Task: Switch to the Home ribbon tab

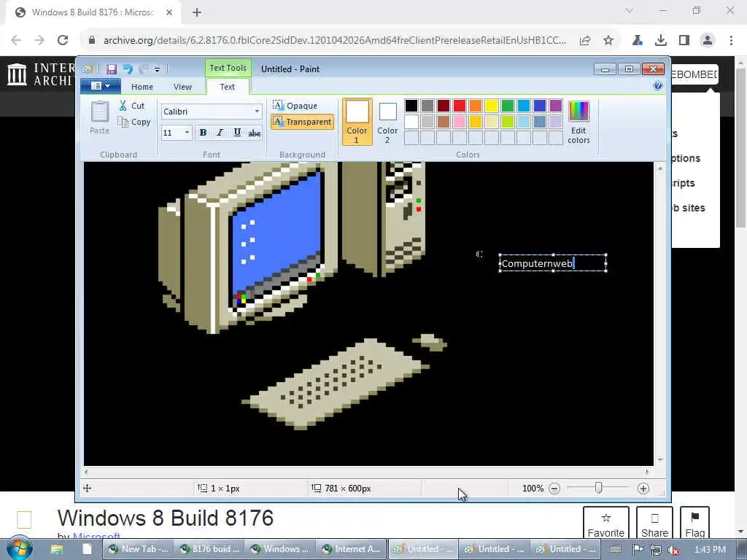Action: (x=142, y=87)
